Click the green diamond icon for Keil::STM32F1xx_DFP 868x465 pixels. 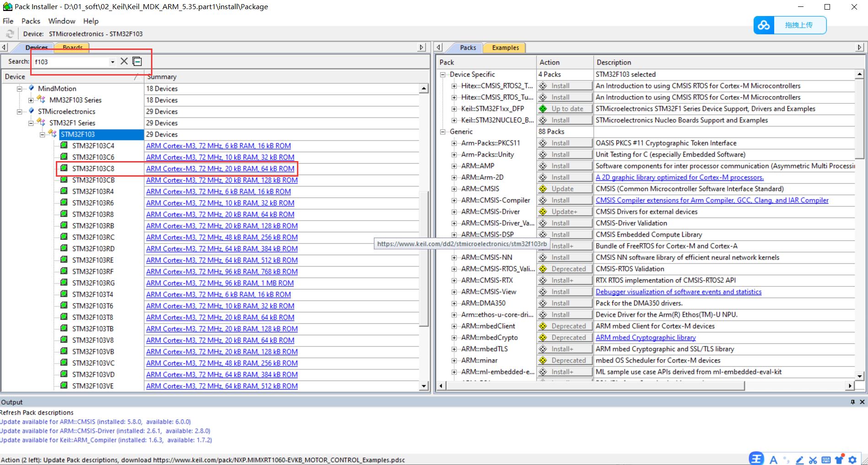(x=543, y=109)
